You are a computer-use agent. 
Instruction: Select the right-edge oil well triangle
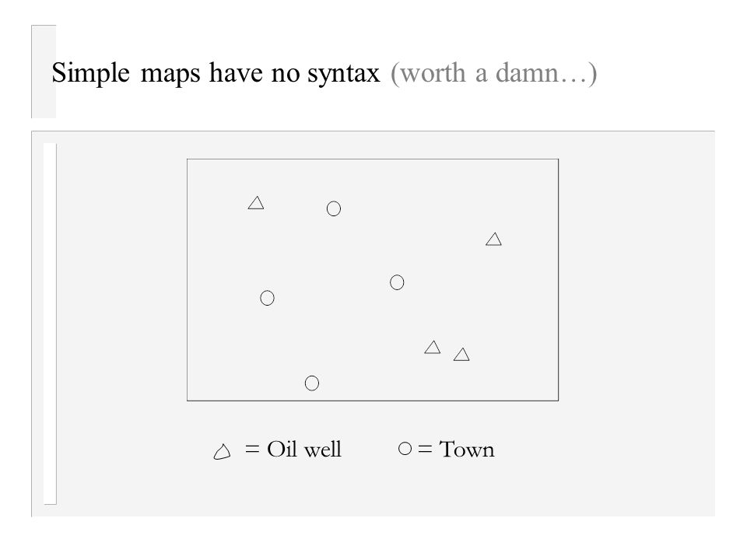click(493, 239)
